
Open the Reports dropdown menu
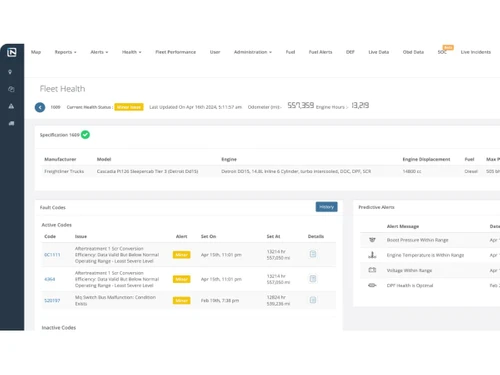coord(66,52)
